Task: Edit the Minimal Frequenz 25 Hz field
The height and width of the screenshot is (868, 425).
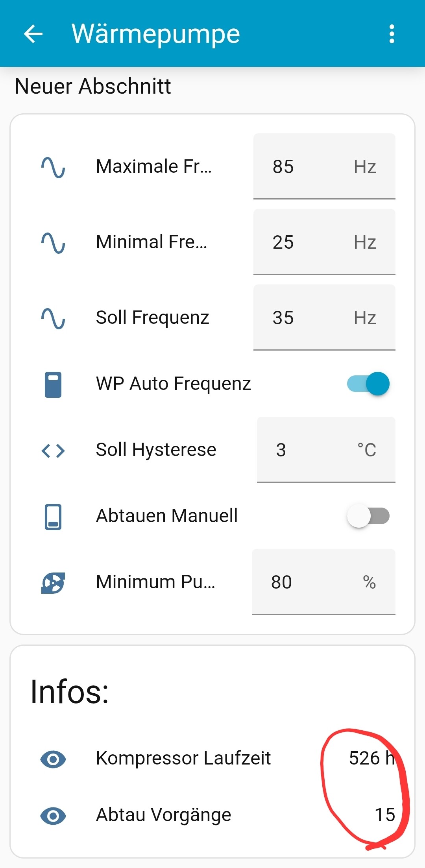Action: tap(324, 242)
